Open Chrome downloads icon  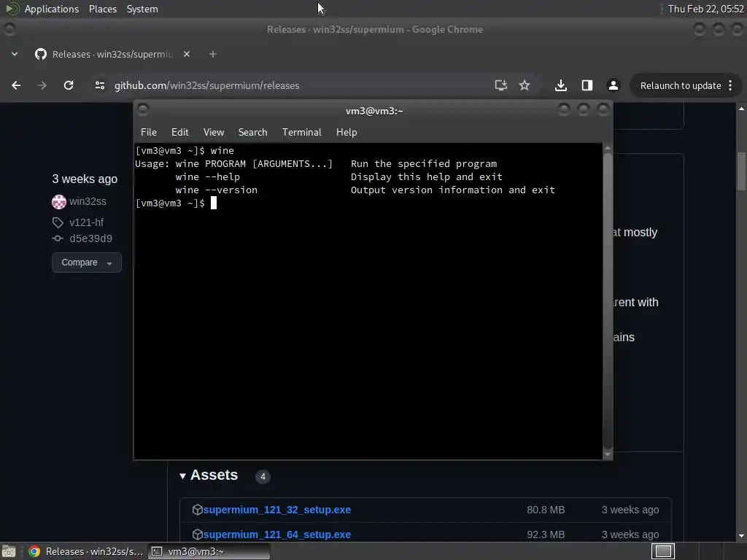click(561, 85)
